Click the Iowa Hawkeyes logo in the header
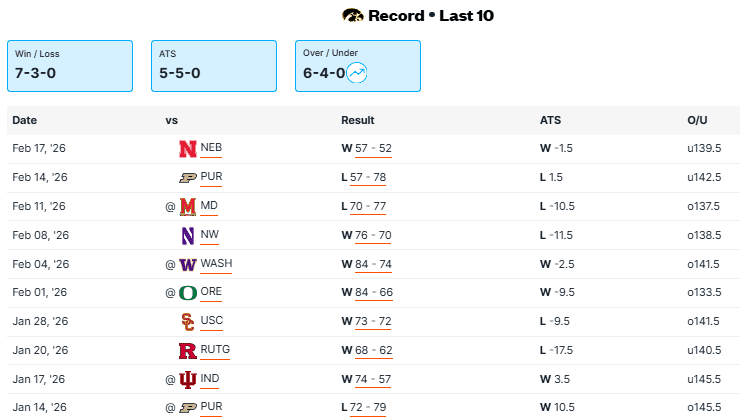Screen dimensions: 740x419 click(353, 15)
